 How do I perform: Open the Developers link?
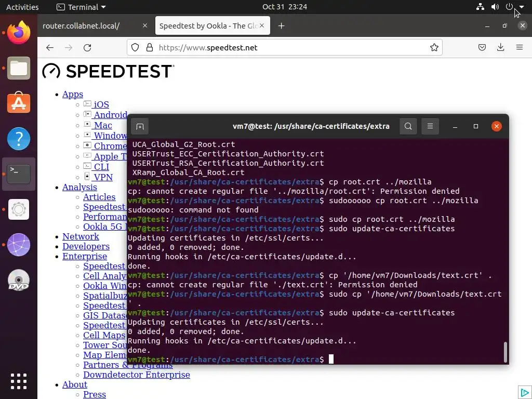[86, 246]
